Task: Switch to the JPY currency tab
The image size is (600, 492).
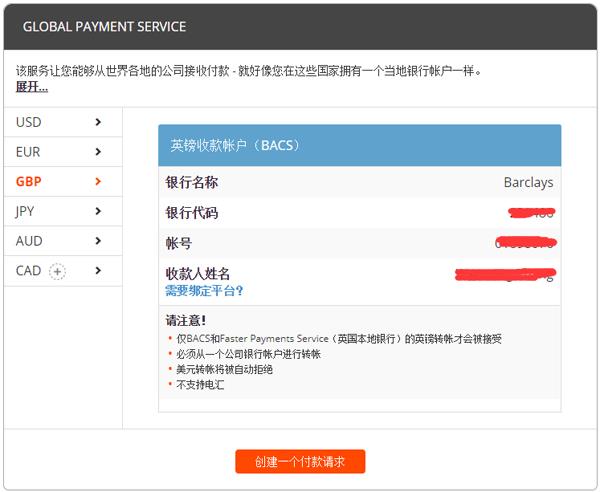Action: (63, 211)
